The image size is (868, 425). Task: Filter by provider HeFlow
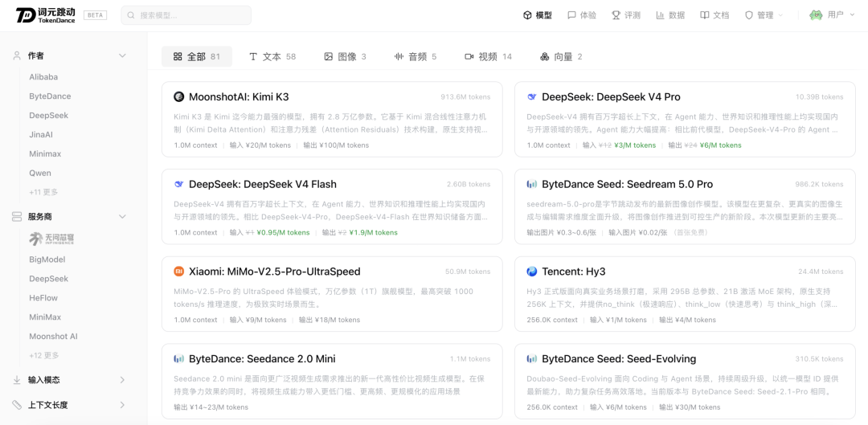(x=43, y=298)
